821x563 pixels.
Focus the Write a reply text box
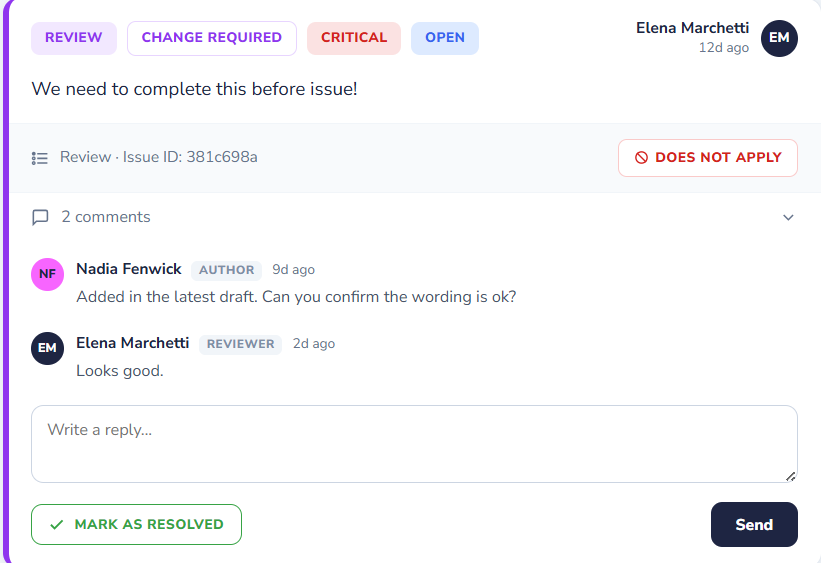(x=415, y=444)
